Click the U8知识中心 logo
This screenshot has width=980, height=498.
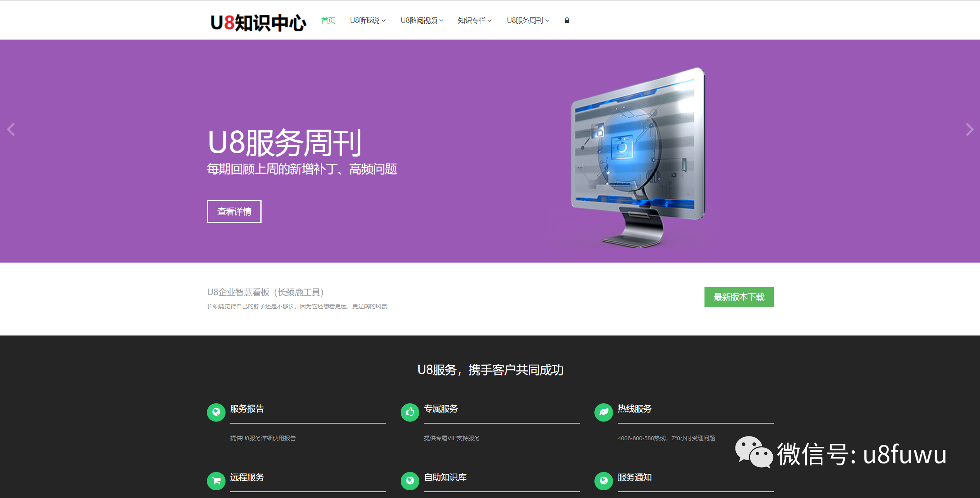(258, 22)
